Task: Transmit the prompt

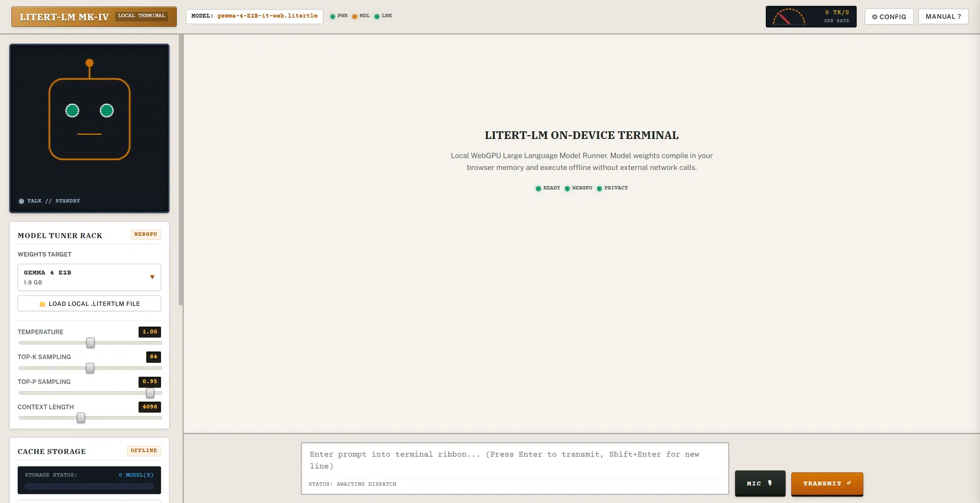Action: [827, 484]
